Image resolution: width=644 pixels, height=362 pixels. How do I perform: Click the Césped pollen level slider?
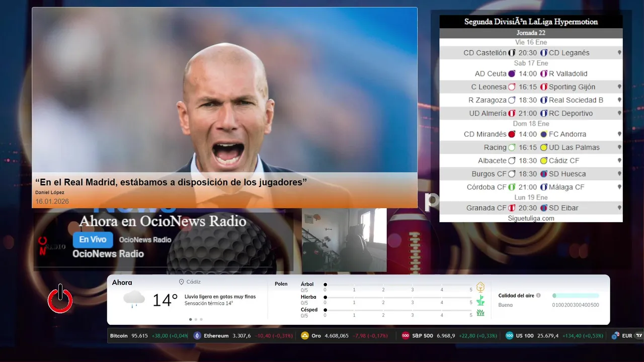[x=398, y=310]
